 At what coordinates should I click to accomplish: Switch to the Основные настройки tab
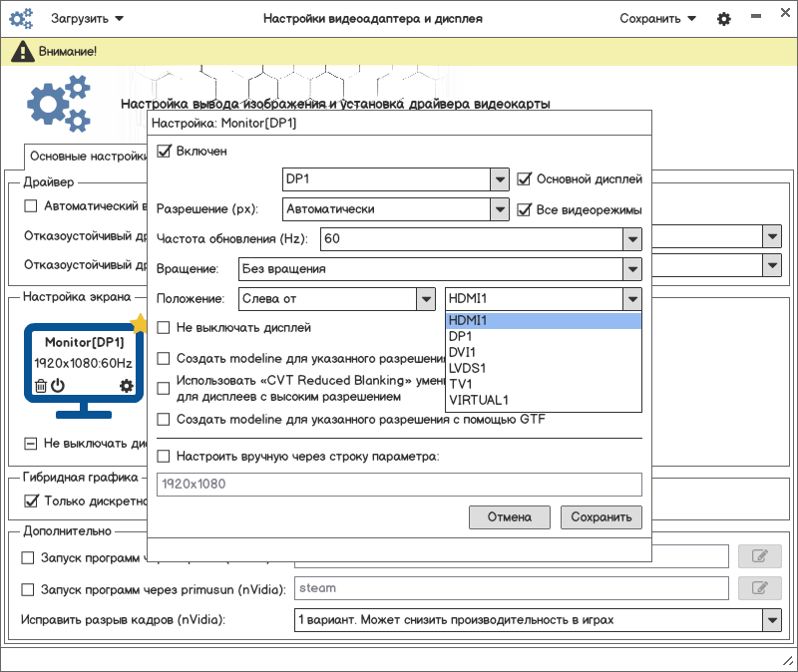(87, 157)
